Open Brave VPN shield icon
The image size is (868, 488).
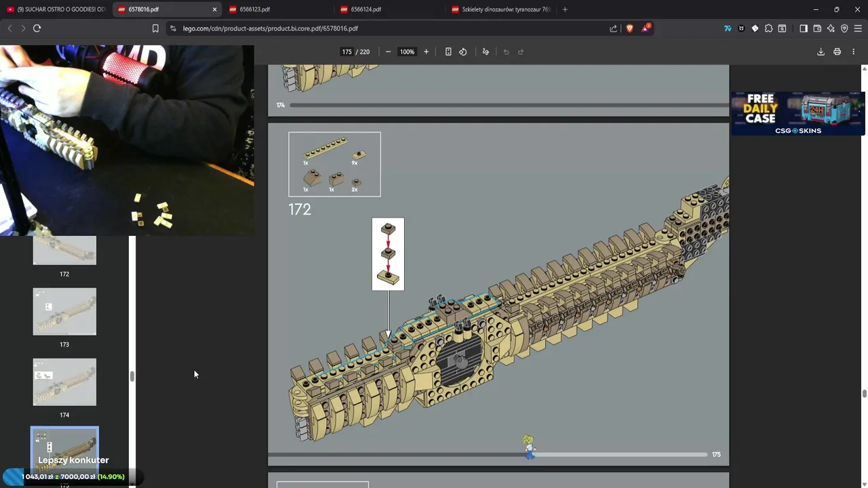pyautogui.click(x=844, y=28)
